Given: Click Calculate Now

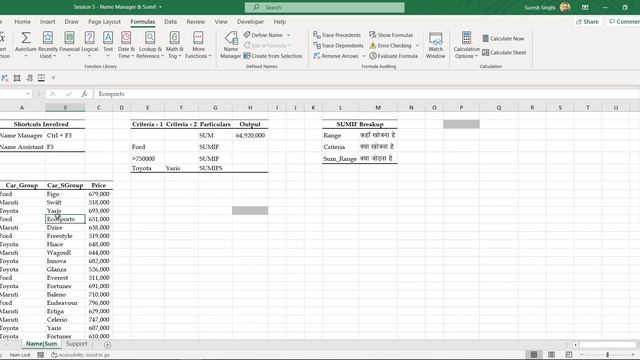Looking at the screenshot, I should 503,38.
